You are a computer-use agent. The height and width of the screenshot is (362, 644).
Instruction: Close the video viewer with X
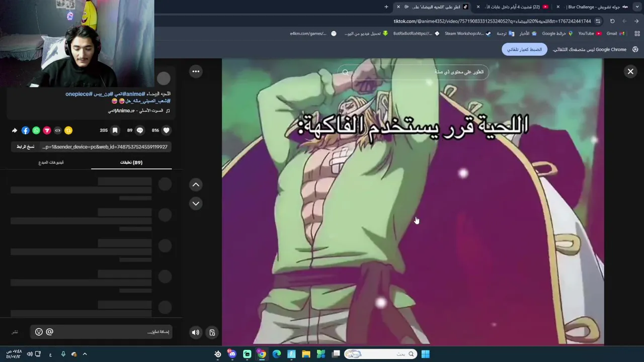pos(630,71)
